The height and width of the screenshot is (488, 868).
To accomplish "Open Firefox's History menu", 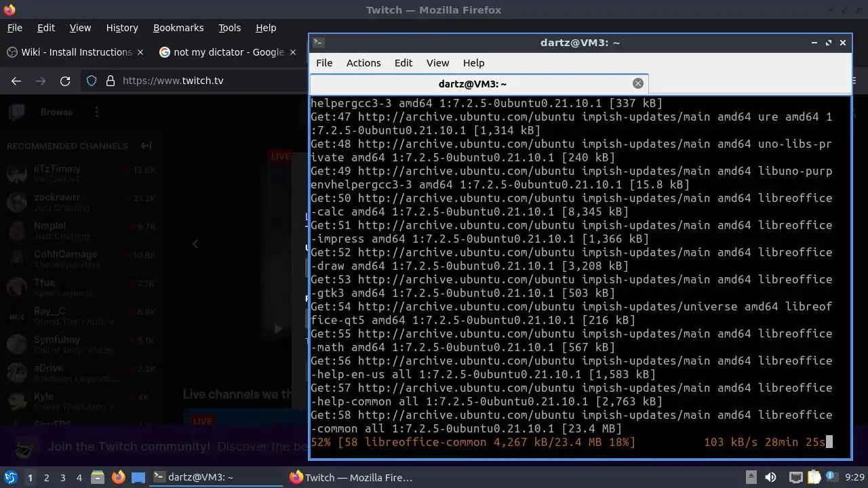I will tap(122, 28).
